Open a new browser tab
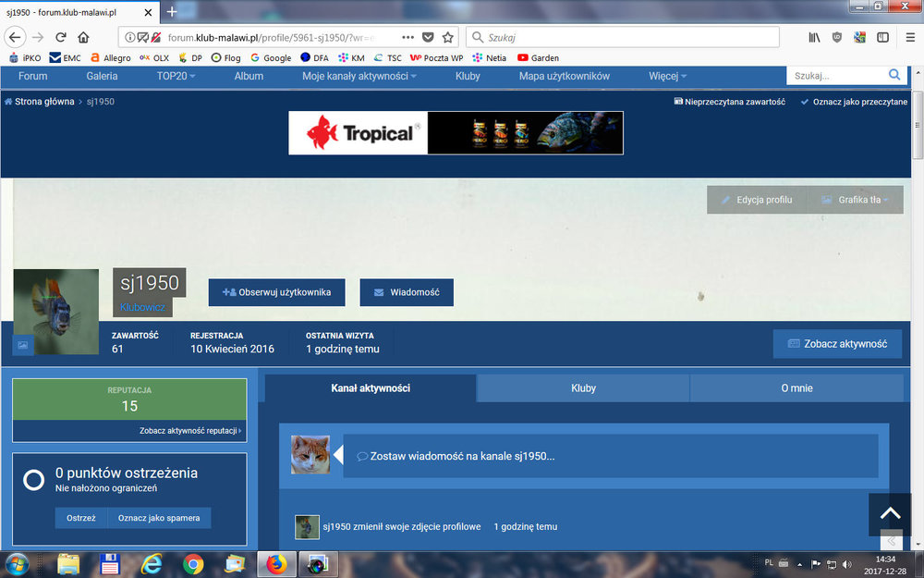 (x=172, y=12)
